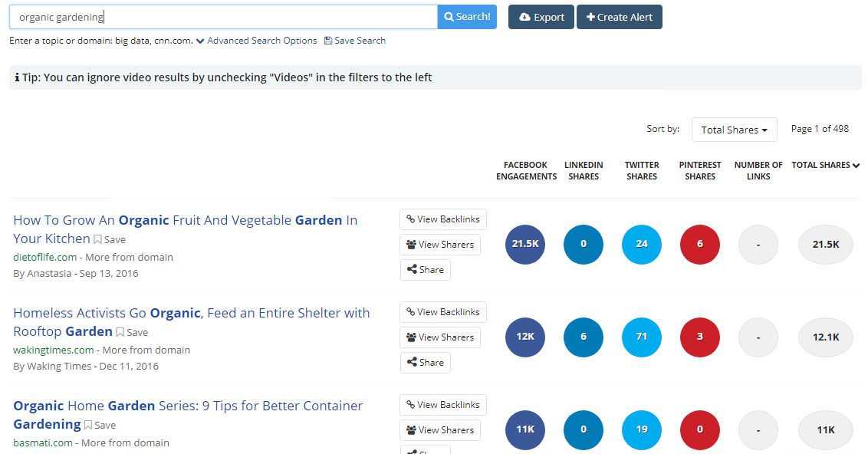Share the dietoflife kitchen garden article

425,270
